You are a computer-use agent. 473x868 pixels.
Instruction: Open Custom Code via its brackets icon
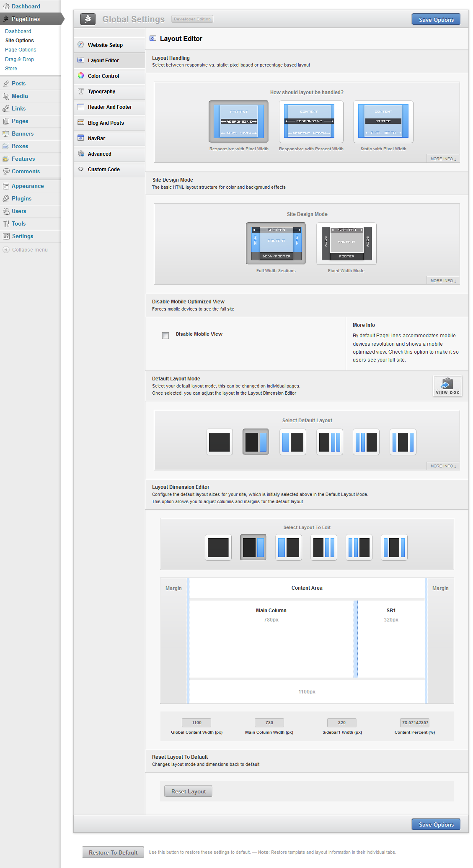[81, 169]
